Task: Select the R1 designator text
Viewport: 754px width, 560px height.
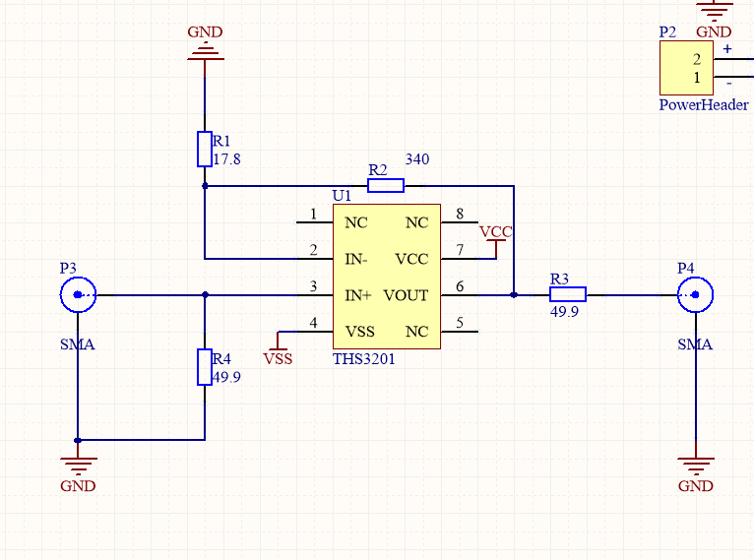Action: pos(221,141)
